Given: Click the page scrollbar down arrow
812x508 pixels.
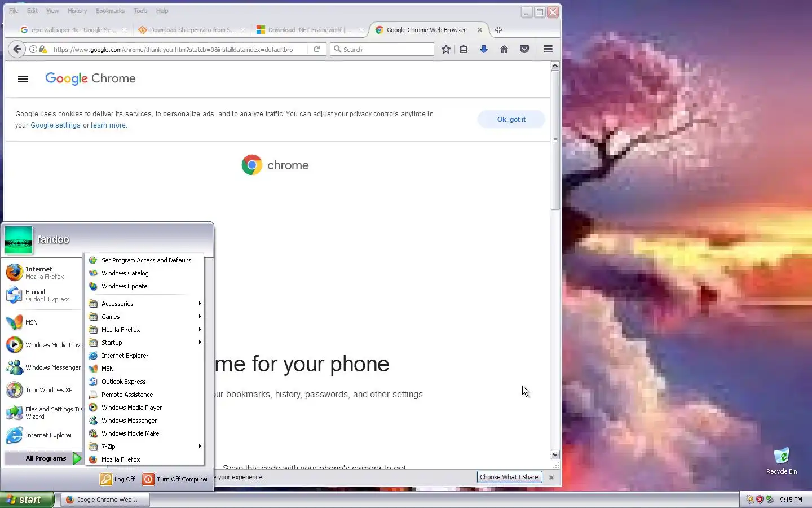Looking at the screenshot, I should point(555,455).
